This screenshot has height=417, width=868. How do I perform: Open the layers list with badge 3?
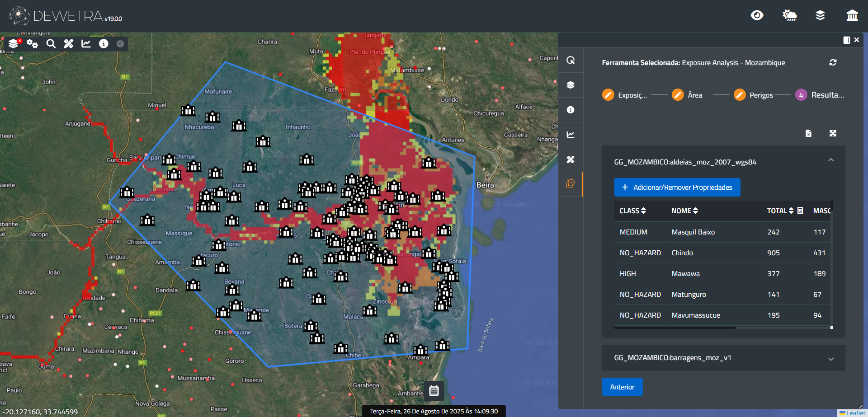point(14,43)
